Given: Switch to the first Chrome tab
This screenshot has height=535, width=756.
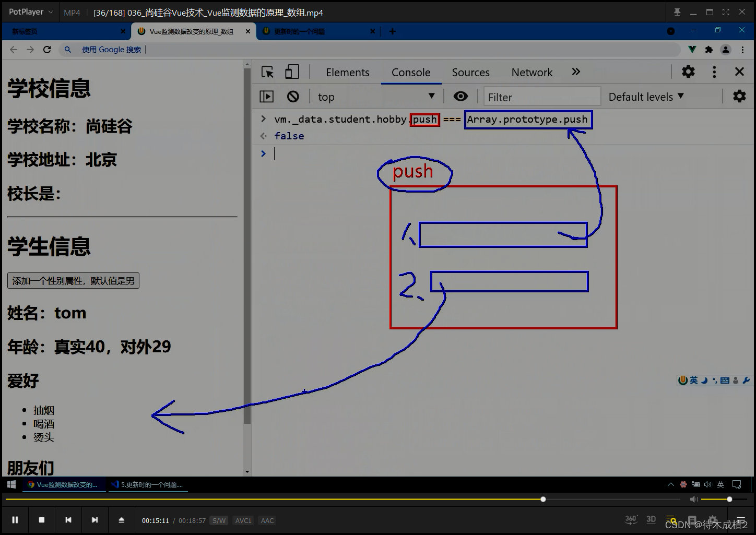Looking at the screenshot, I should pyautogui.click(x=65, y=31).
